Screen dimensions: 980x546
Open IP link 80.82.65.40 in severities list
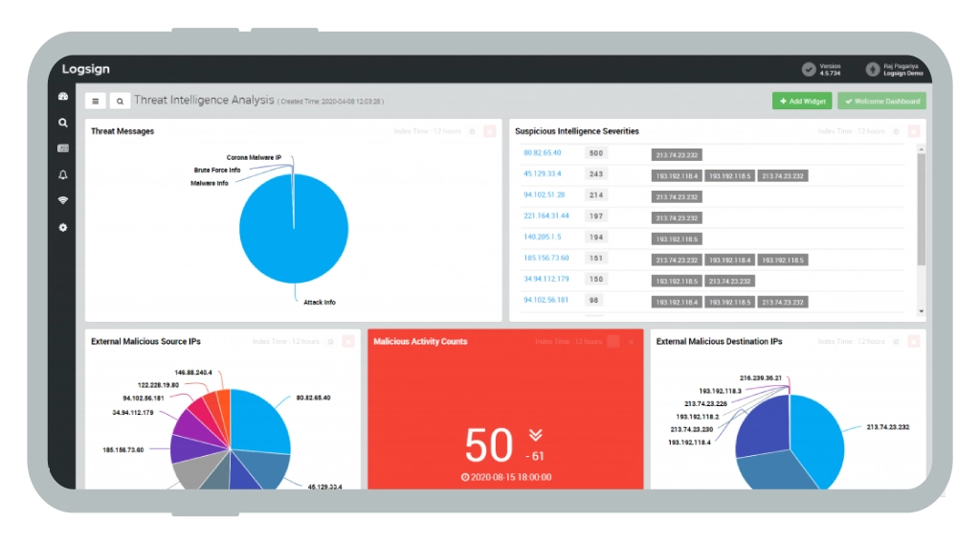[543, 152]
